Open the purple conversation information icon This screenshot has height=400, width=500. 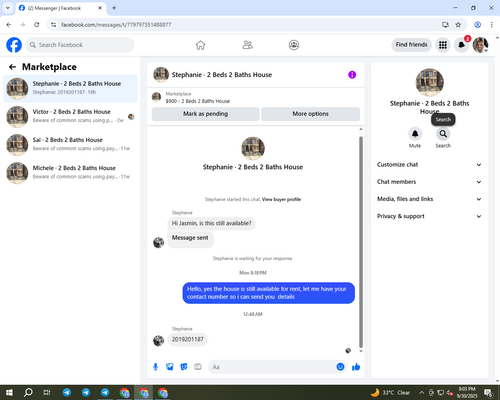click(352, 75)
